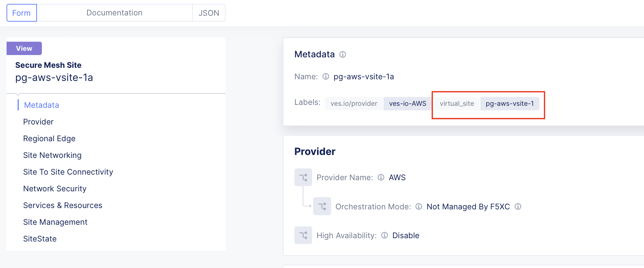Click info icon after Not Managed By F5XC
The image size is (644, 268).
click(x=518, y=206)
